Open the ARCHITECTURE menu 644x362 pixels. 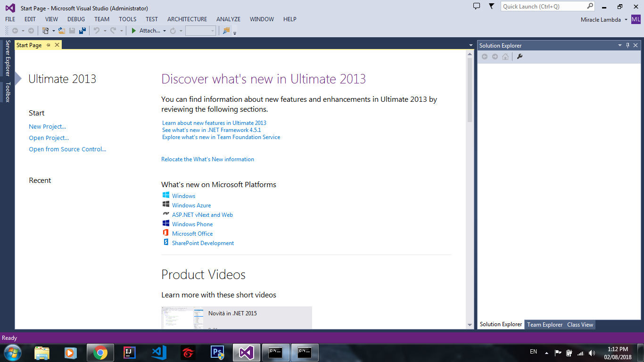point(187,19)
